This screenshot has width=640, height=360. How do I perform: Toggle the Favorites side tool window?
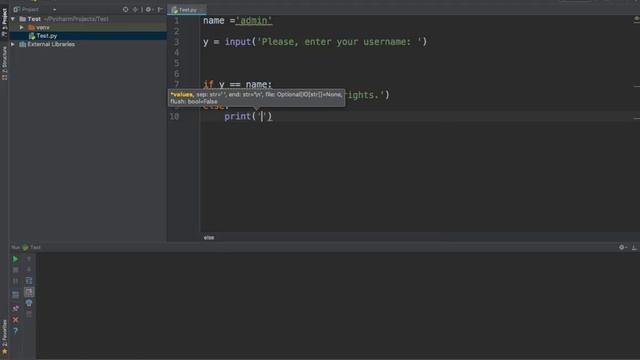coord(4,337)
